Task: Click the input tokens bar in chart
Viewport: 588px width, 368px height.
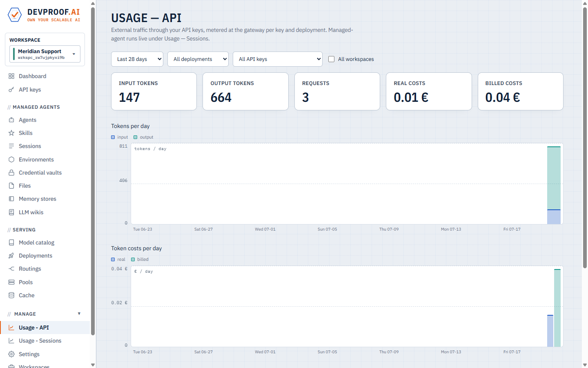Action: pyautogui.click(x=554, y=217)
